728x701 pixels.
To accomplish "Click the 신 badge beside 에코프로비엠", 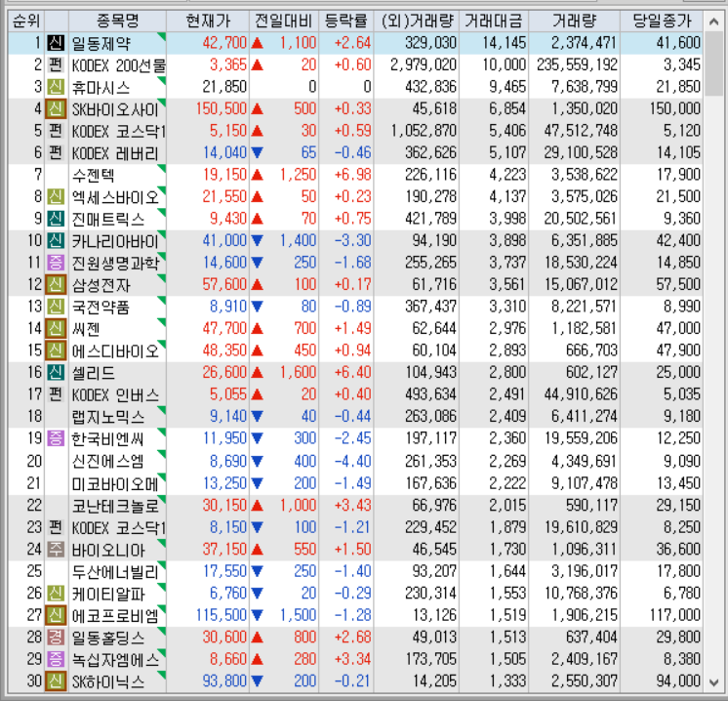I will (x=56, y=615).
